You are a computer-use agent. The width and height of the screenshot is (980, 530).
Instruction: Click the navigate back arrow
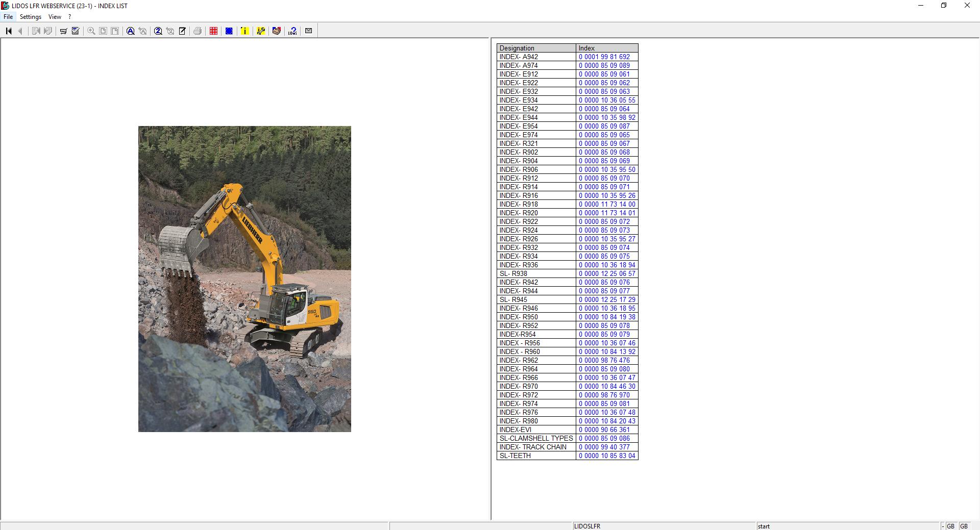point(20,31)
